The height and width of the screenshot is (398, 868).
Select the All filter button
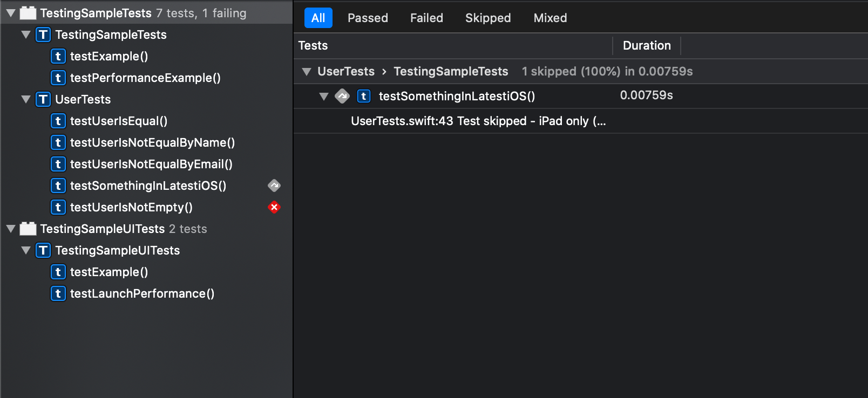pyautogui.click(x=318, y=18)
